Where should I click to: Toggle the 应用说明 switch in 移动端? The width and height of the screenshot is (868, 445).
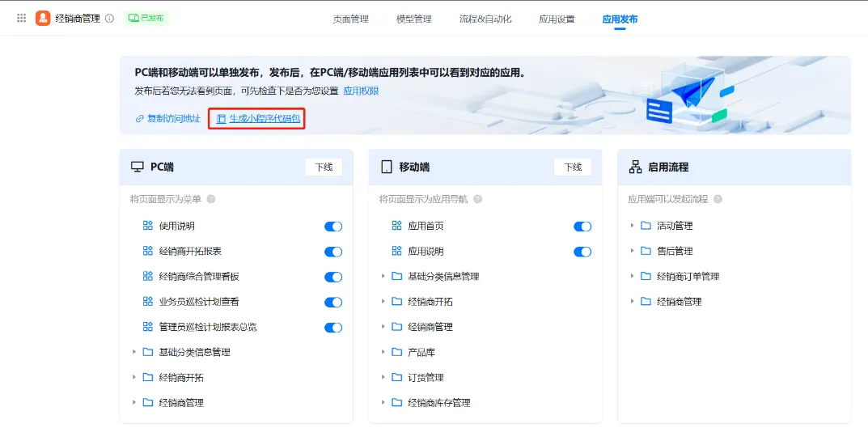pyautogui.click(x=582, y=252)
